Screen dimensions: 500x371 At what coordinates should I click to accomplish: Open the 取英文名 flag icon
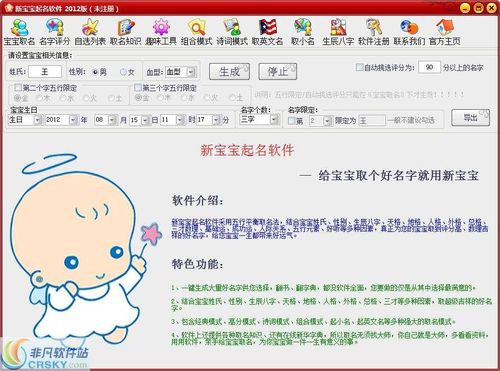(x=267, y=32)
